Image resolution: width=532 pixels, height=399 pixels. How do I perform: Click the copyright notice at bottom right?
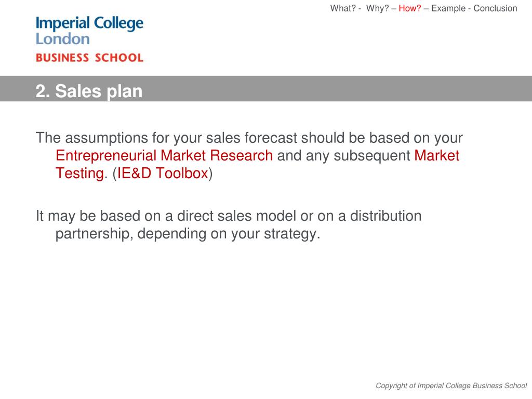point(451,385)
